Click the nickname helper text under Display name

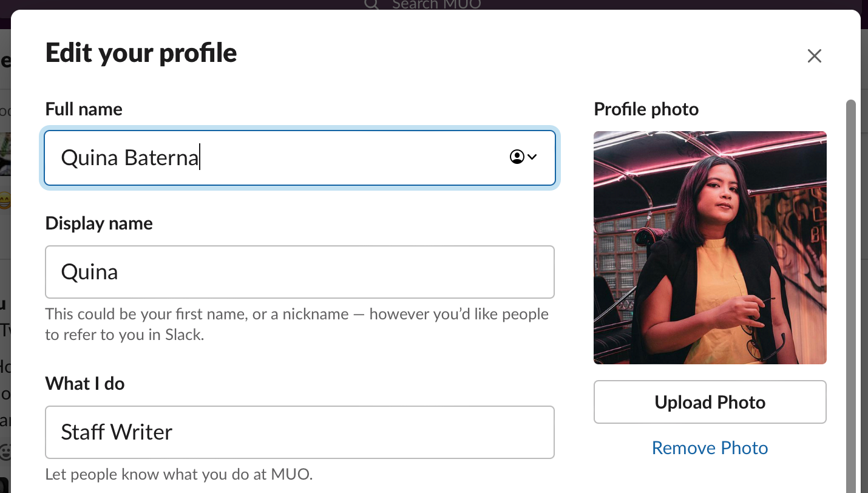tap(296, 324)
